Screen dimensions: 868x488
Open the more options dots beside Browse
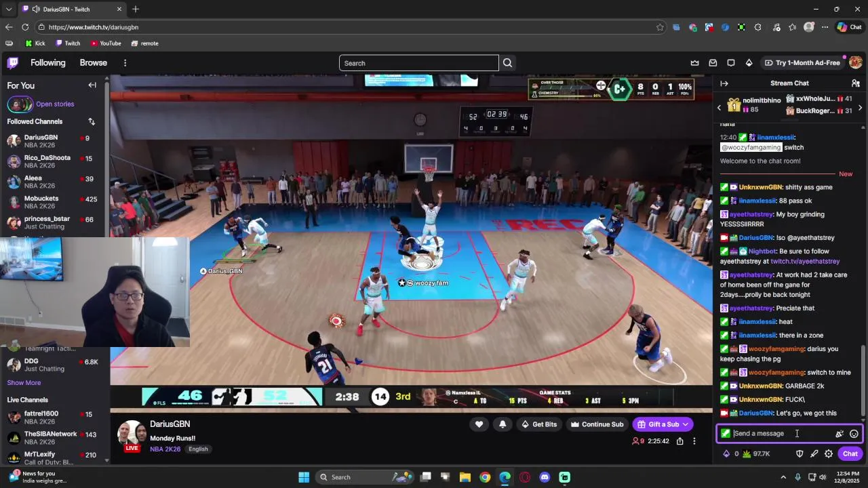coord(125,63)
